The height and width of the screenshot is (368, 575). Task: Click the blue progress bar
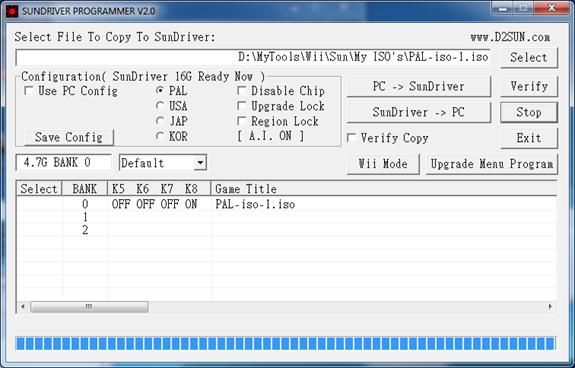(286, 344)
